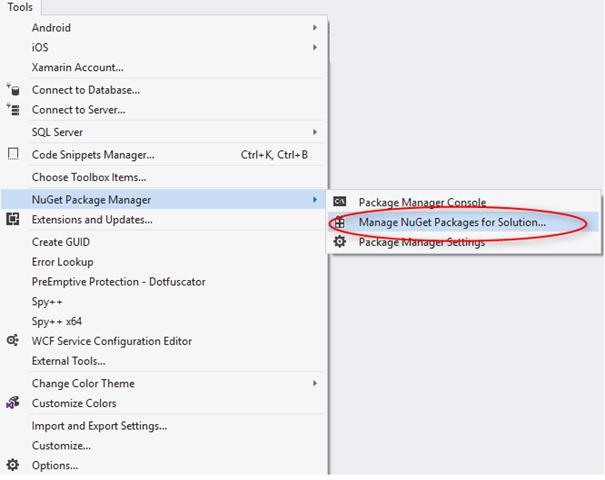The image size is (605, 480).
Task: Click the Manage NuGet Packages grid icon
Action: [x=340, y=222]
